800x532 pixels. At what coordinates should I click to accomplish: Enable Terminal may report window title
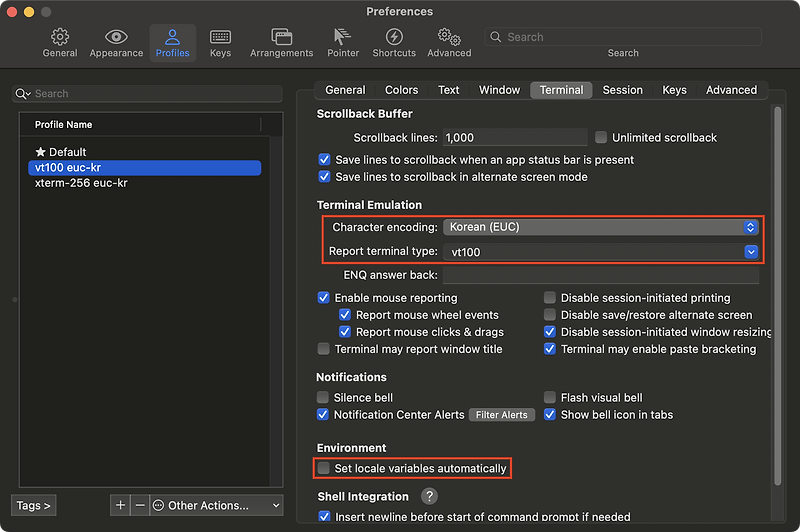(x=323, y=349)
